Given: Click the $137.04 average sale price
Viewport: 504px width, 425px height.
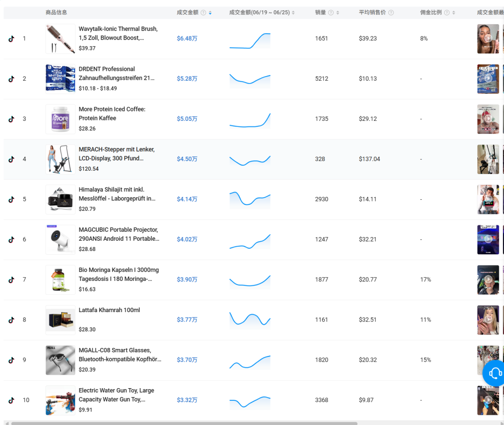Looking at the screenshot, I should click(369, 159).
